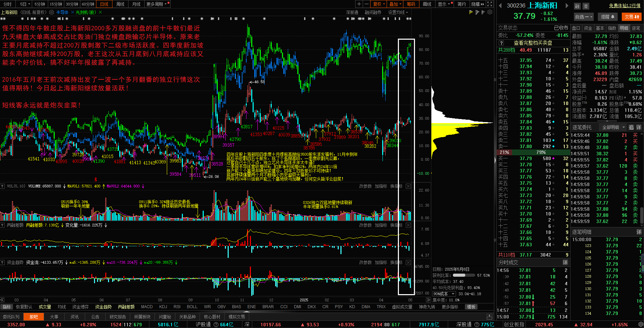Toggle 隐藏 sidebar hide button
The width and height of the screenshot is (644, 328).
click(478, 4)
